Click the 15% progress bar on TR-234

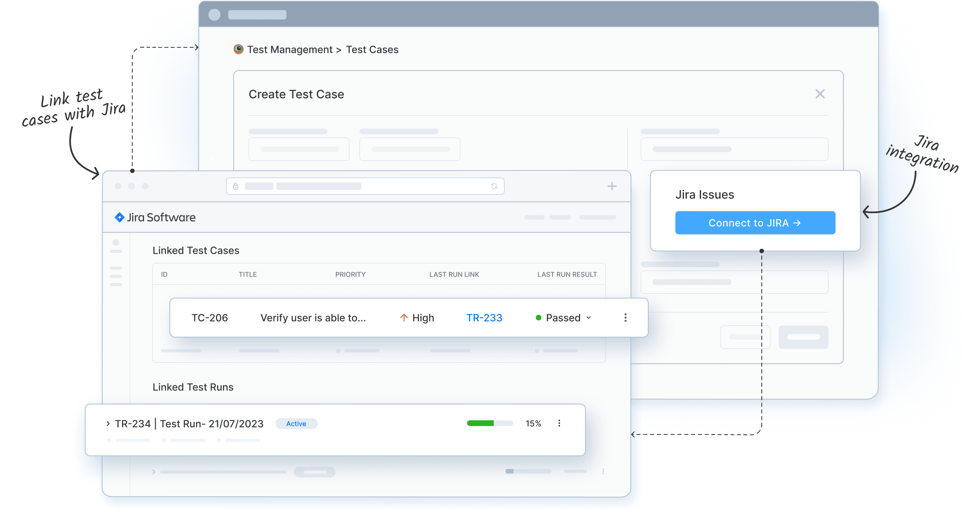coord(490,423)
